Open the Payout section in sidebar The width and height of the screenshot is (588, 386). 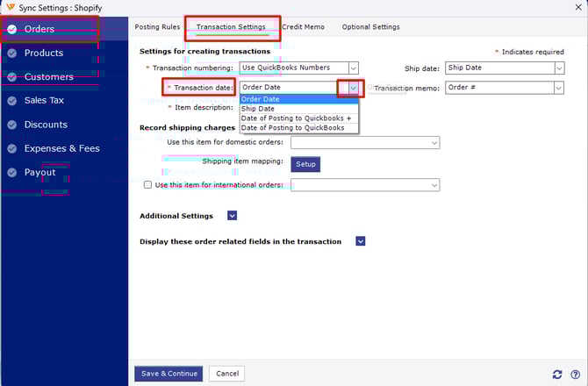coord(64,173)
